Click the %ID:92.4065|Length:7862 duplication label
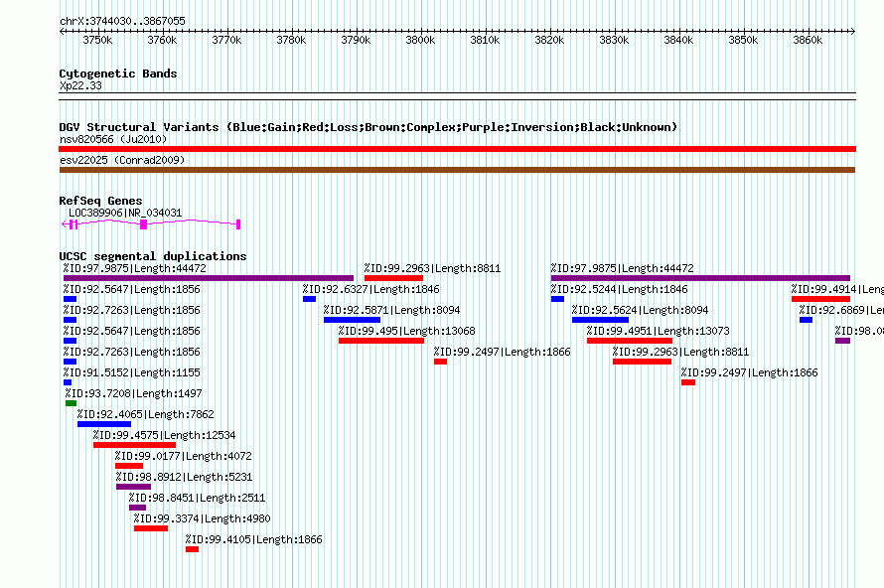884x588 pixels. (146, 414)
